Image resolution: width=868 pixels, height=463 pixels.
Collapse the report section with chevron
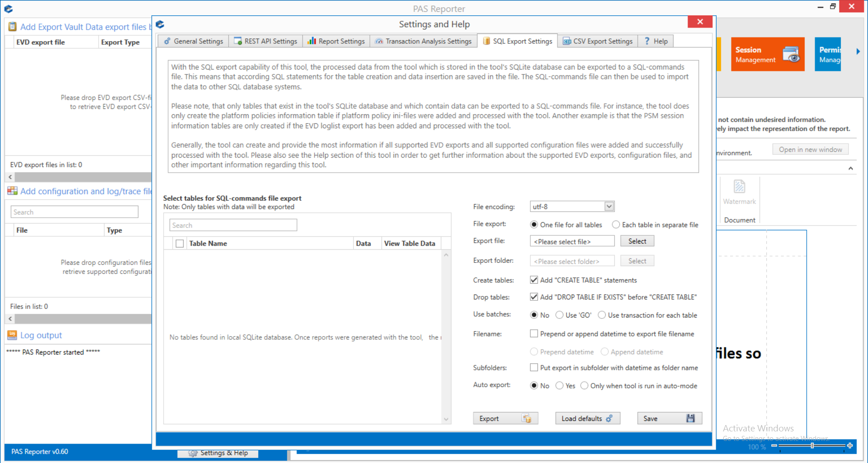point(851,168)
